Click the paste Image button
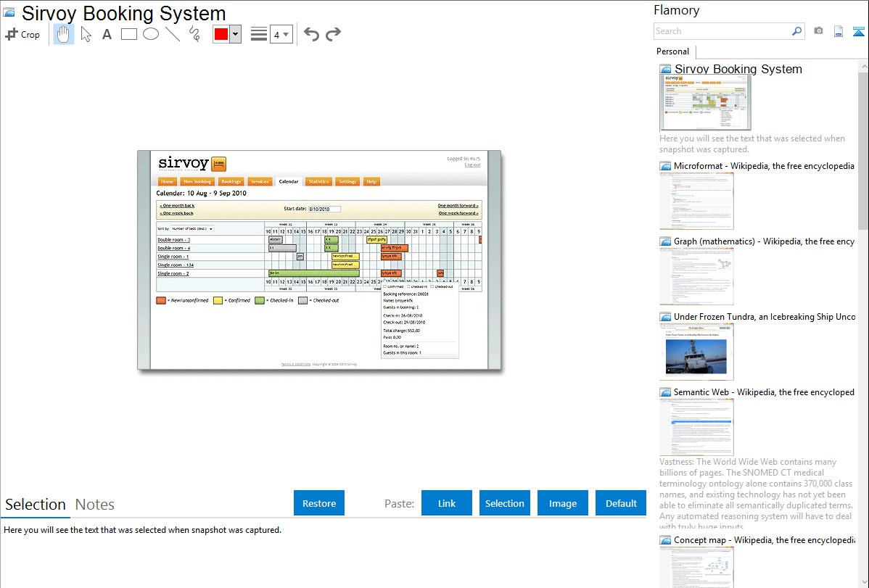This screenshot has height=588, width=869. (x=562, y=503)
